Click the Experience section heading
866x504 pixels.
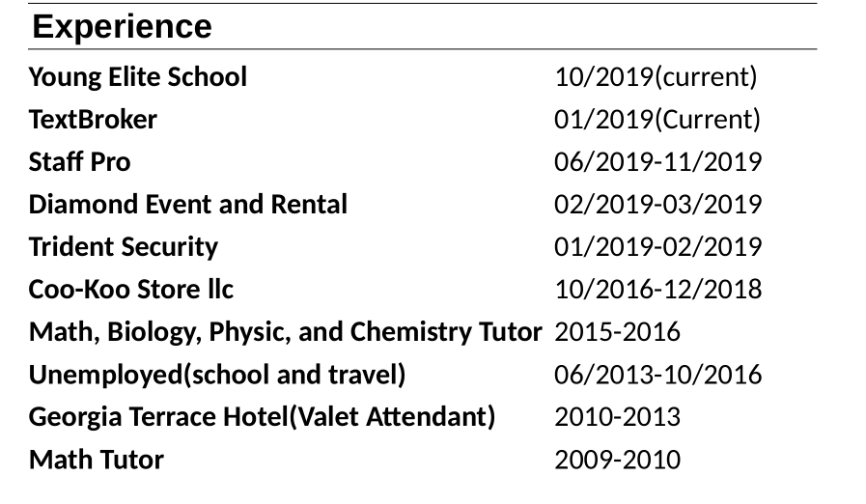tap(122, 27)
